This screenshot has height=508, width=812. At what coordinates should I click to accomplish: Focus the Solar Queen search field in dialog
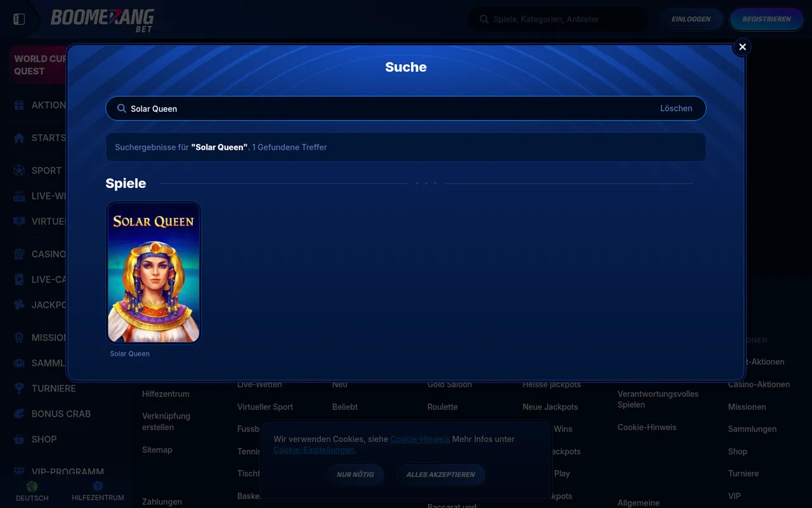(406, 109)
